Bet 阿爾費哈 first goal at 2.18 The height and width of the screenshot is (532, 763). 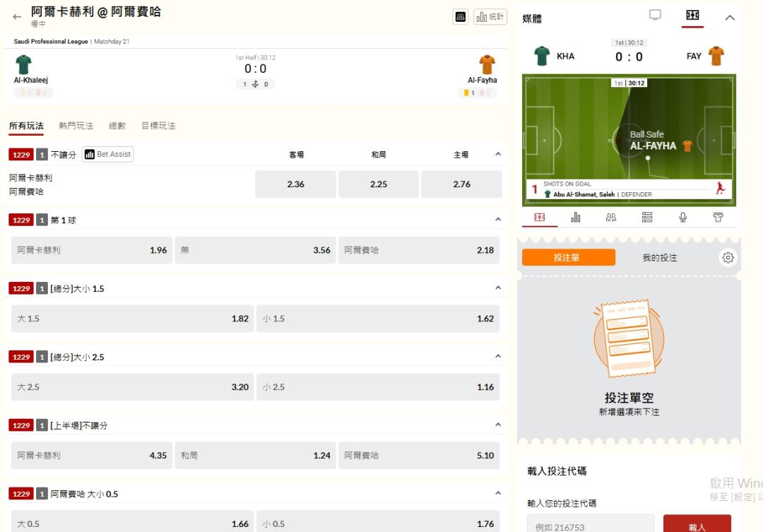click(x=419, y=250)
